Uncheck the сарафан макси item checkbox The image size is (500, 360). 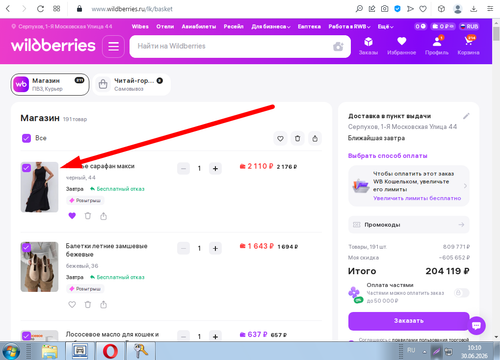coord(26,168)
